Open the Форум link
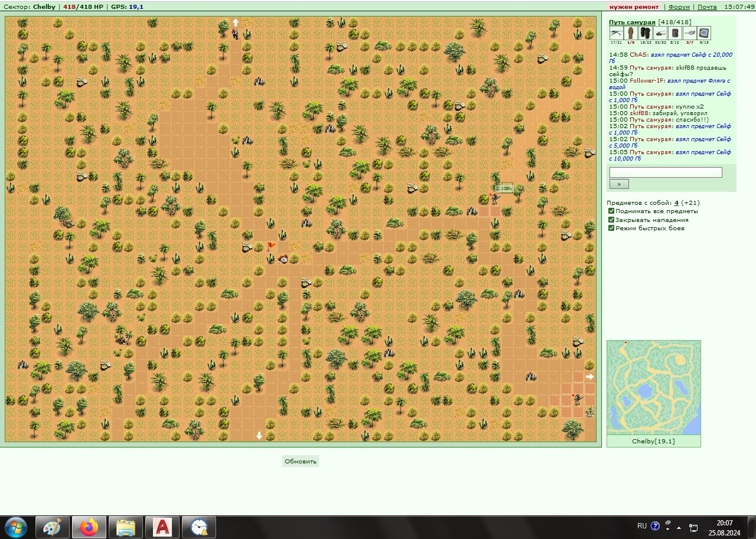756x539 pixels. pos(679,7)
